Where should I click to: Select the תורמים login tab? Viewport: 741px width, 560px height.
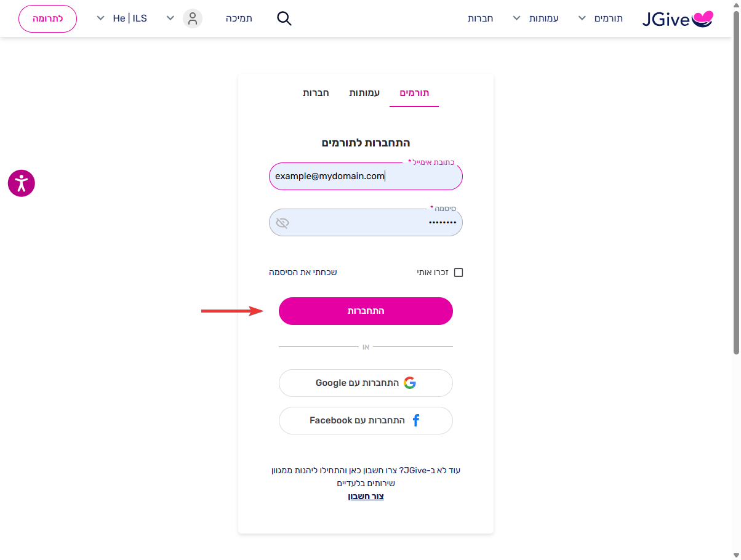pos(414,93)
